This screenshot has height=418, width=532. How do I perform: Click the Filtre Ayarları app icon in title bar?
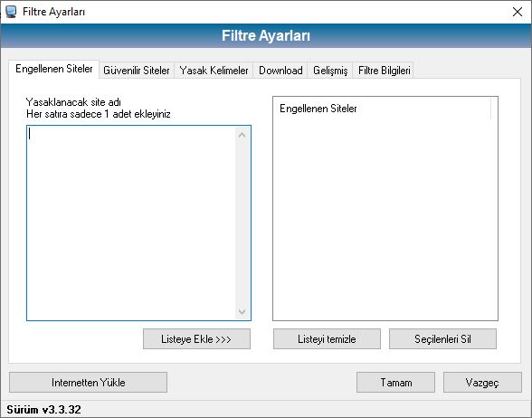11,12
